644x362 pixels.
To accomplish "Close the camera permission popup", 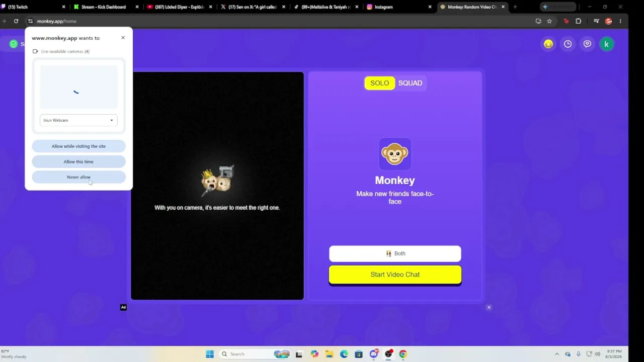I will tap(123, 38).
